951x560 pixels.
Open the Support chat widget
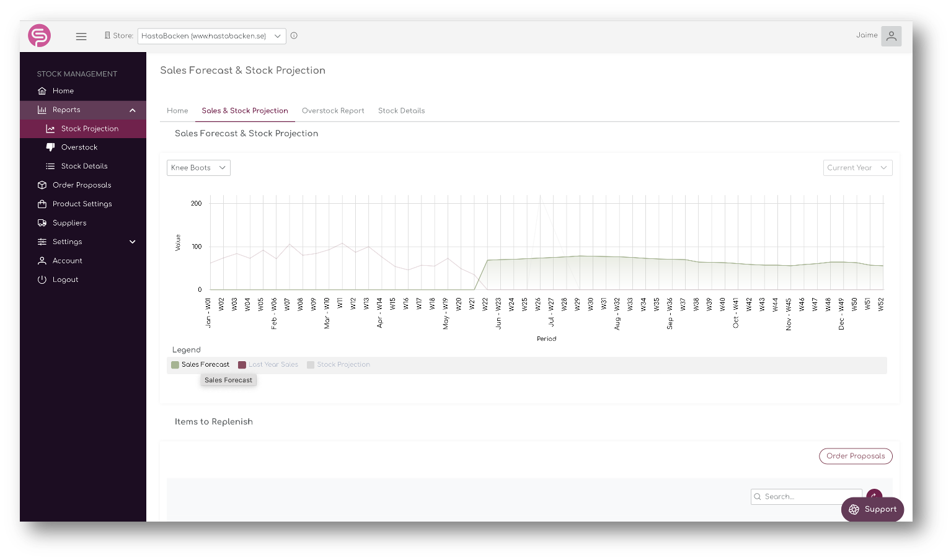[x=872, y=509]
